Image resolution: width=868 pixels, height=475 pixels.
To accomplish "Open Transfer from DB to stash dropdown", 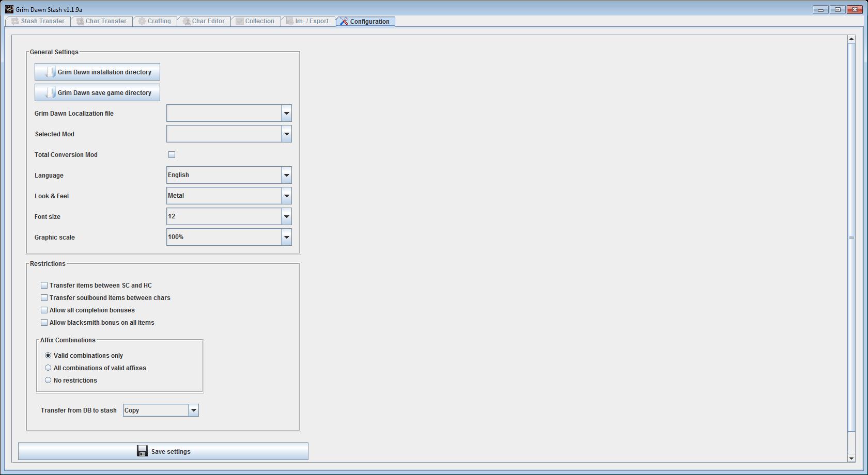I will pyautogui.click(x=193, y=410).
